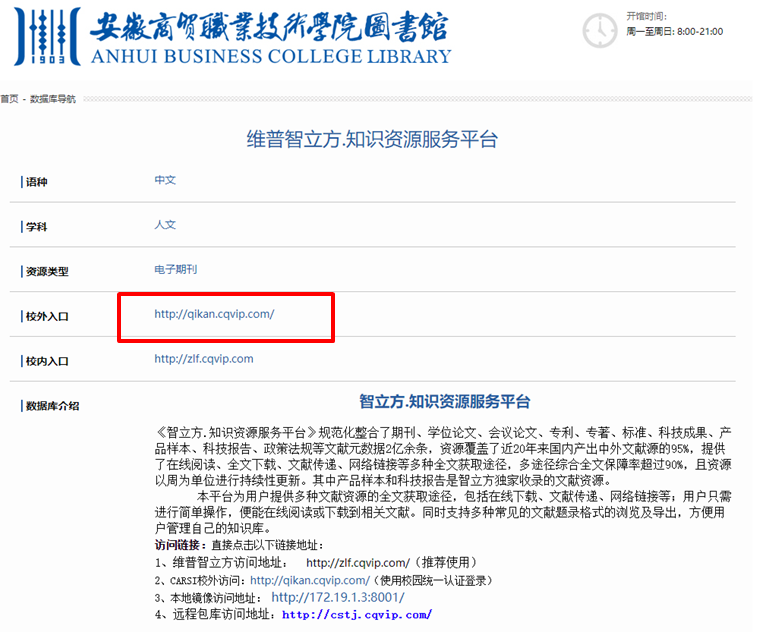Click the clock icon beside opening hours
The image size is (762, 633).
pos(600,31)
